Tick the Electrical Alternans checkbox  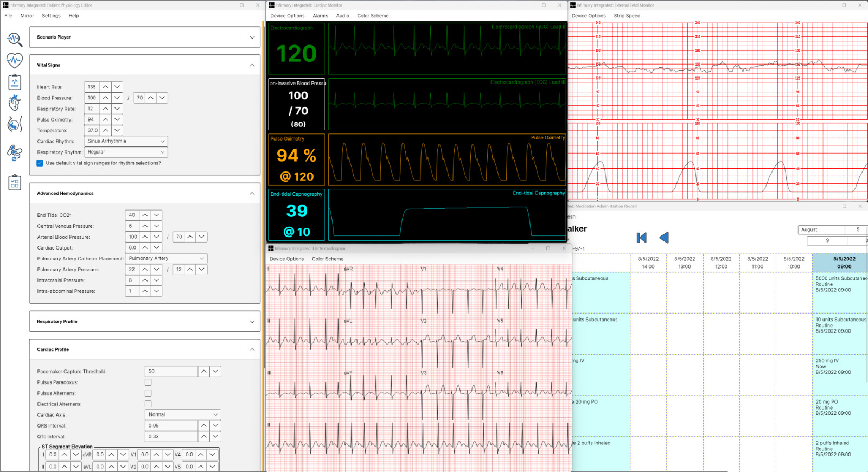[148, 404]
